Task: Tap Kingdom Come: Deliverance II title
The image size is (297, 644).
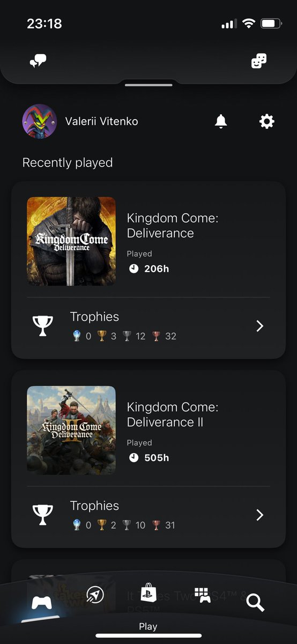Action: pyautogui.click(x=173, y=415)
